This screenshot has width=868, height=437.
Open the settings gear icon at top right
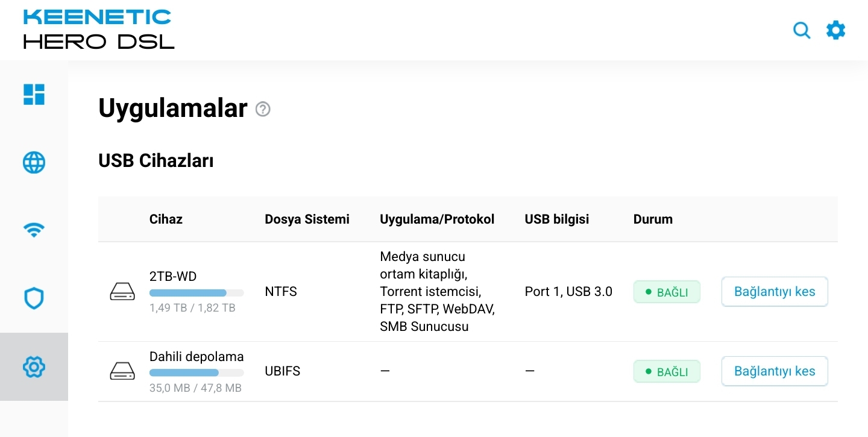pos(835,30)
